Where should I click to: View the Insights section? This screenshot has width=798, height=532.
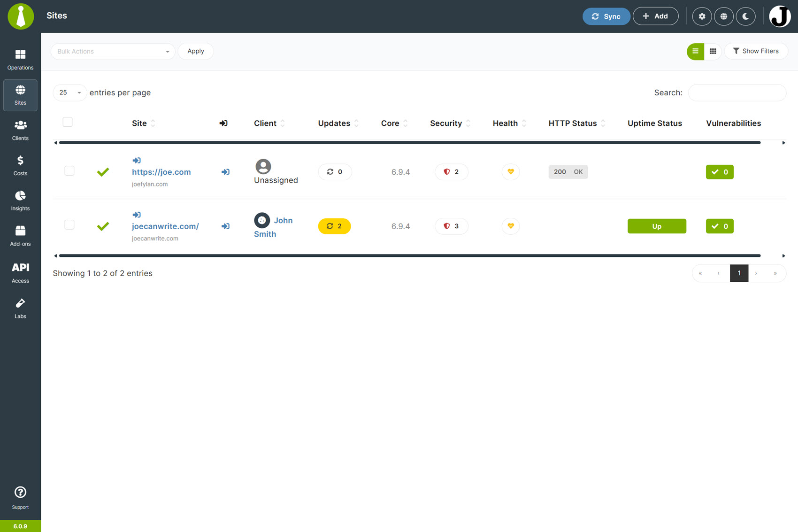[x=20, y=200]
